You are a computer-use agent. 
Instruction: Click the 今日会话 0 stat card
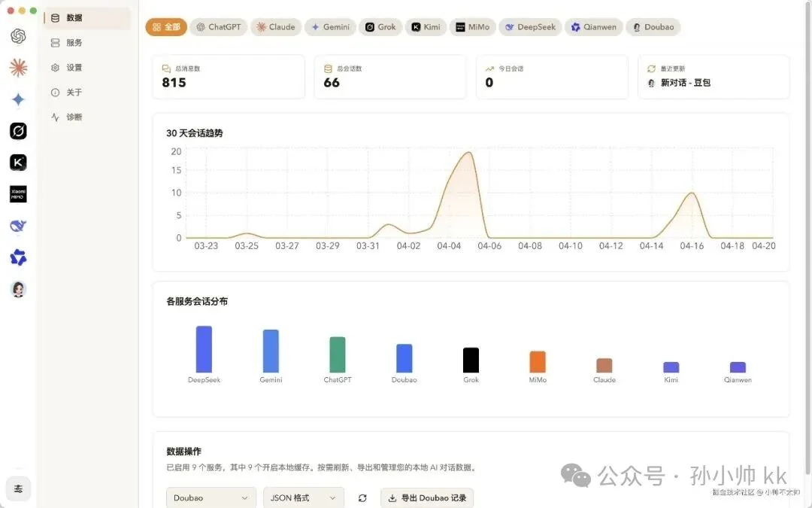click(552, 77)
